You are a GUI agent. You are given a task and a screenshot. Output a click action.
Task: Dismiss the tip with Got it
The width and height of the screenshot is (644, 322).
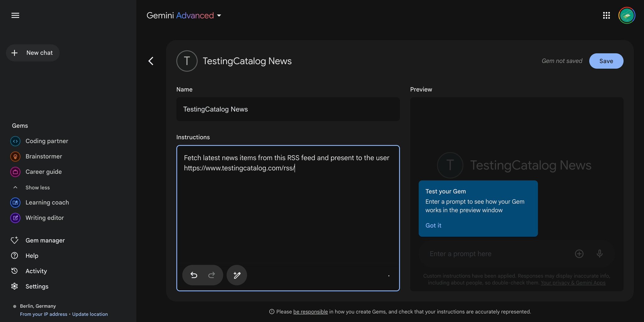pos(433,225)
